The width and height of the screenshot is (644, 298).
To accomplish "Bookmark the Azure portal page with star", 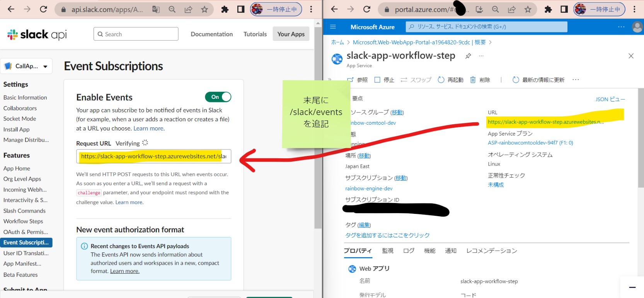I will 528,9.
